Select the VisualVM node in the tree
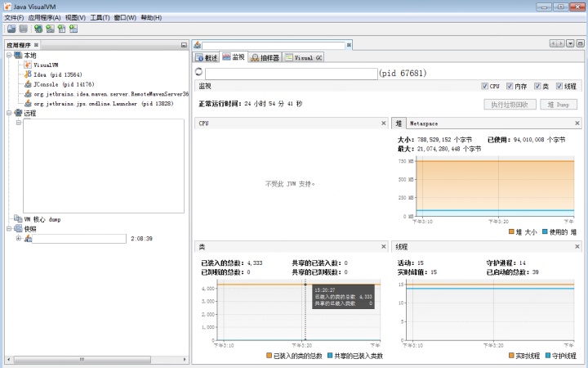 point(42,65)
